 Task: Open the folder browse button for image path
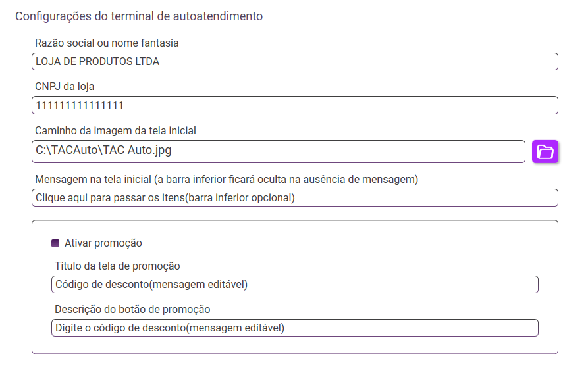click(545, 151)
